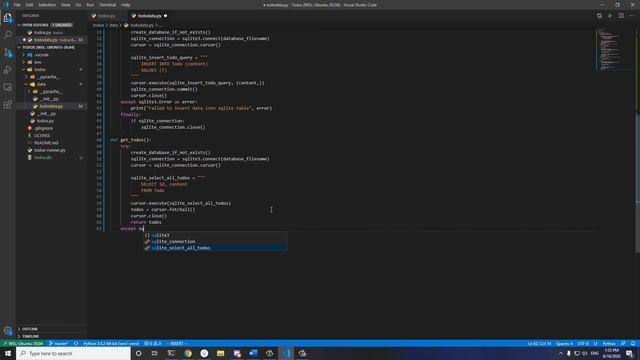
Task: Click the code minimap preview
Action: (614, 49)
